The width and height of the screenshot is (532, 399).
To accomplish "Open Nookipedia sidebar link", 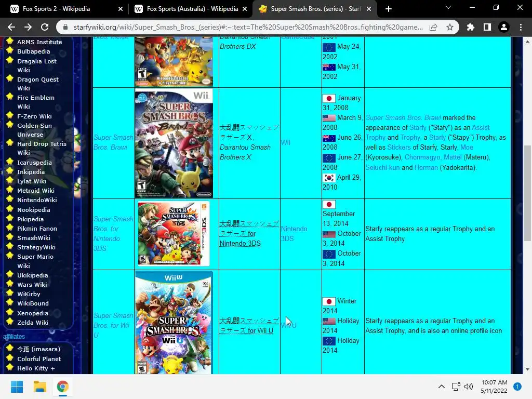I will tap(34, 210).
